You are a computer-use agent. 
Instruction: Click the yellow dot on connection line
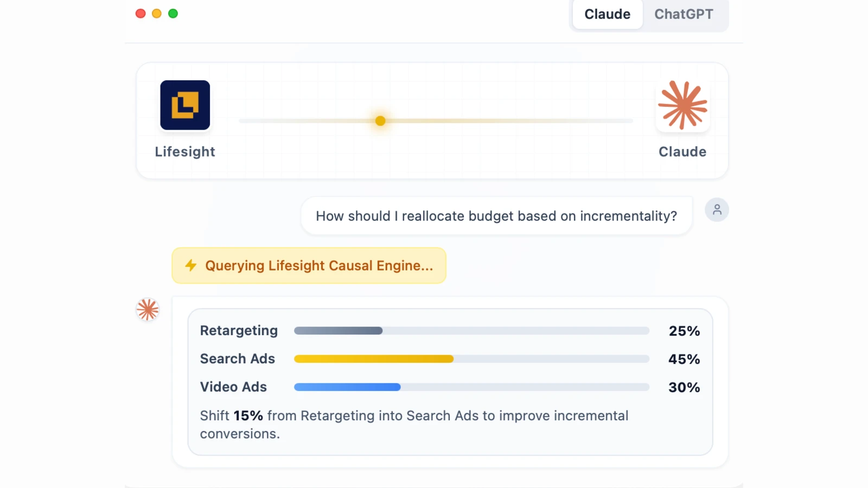[x=380, y=120]
